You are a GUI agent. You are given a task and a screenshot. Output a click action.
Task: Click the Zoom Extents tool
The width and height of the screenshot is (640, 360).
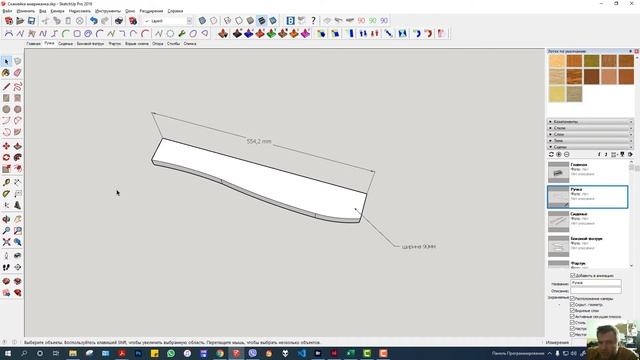pyautogui.click(x=6, y=242)
